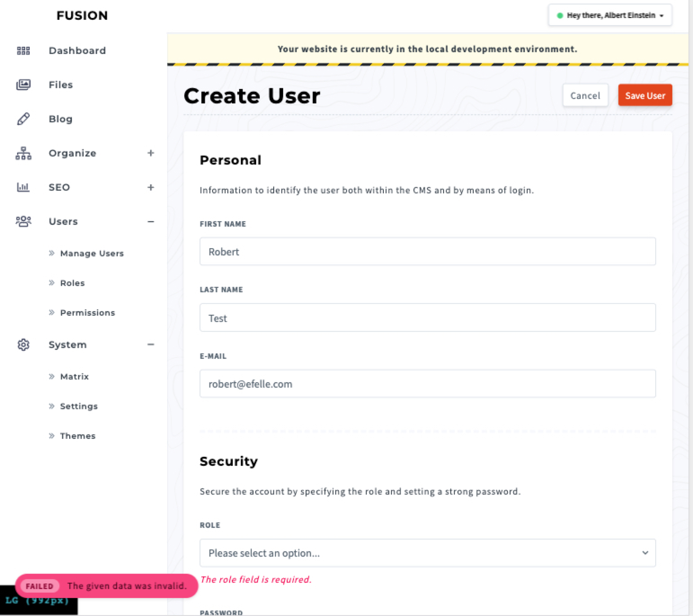This screenshot has width=693, height=616.
Task: Expand the SEO section
Action: (x=151, y=187)
